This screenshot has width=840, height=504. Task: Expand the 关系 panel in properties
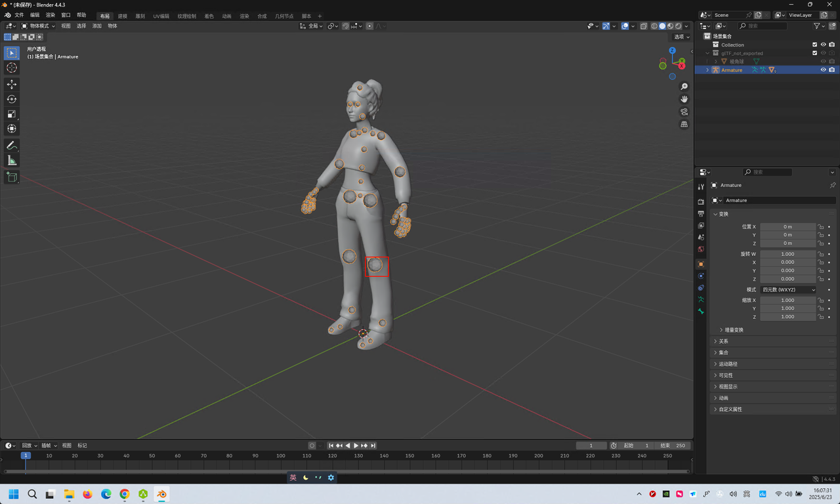click(723, 341)
